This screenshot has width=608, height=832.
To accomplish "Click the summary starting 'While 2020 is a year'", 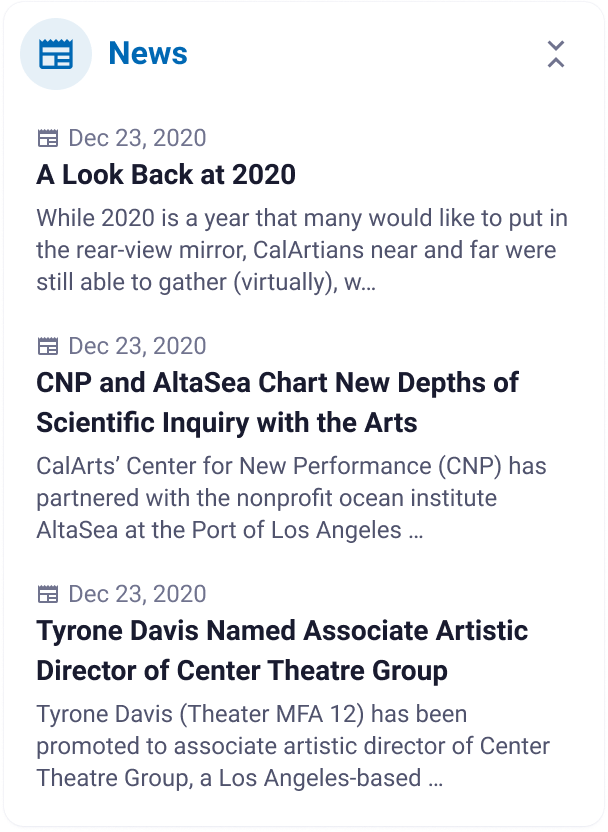I will click(300, 250).
